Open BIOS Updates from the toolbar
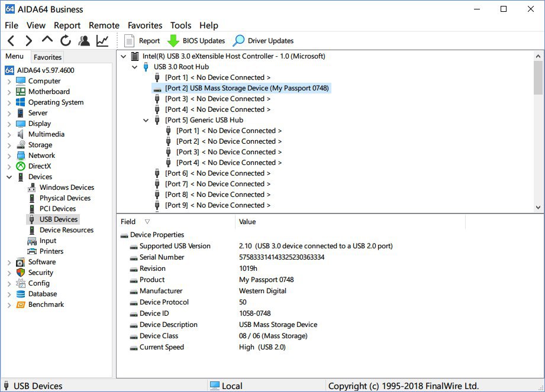 196,41
